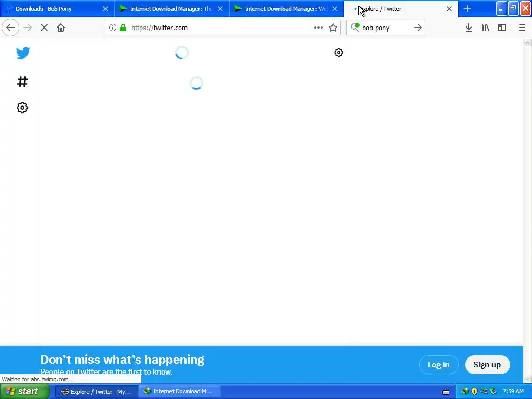Click the Windows start button

(x=24, y=392)
